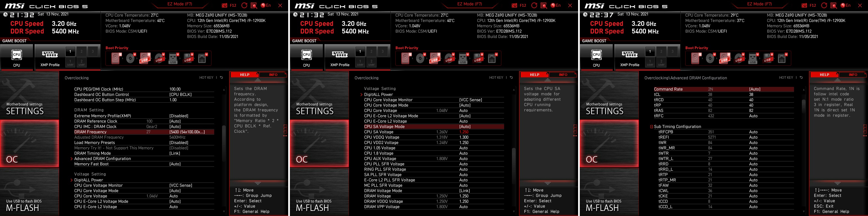Enable XMP profile 3 in left screenshot
868x216 pixels.
tap(93, 51)
